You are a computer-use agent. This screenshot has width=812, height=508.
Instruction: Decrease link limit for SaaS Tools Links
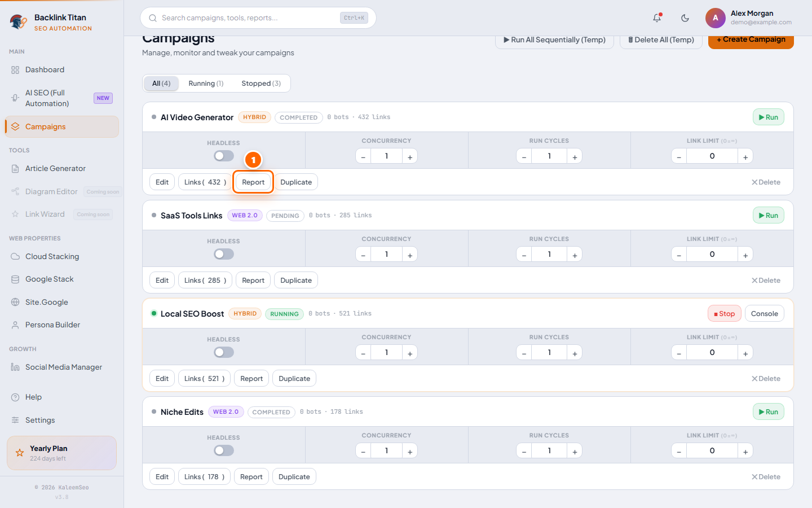tap(679, 255)
